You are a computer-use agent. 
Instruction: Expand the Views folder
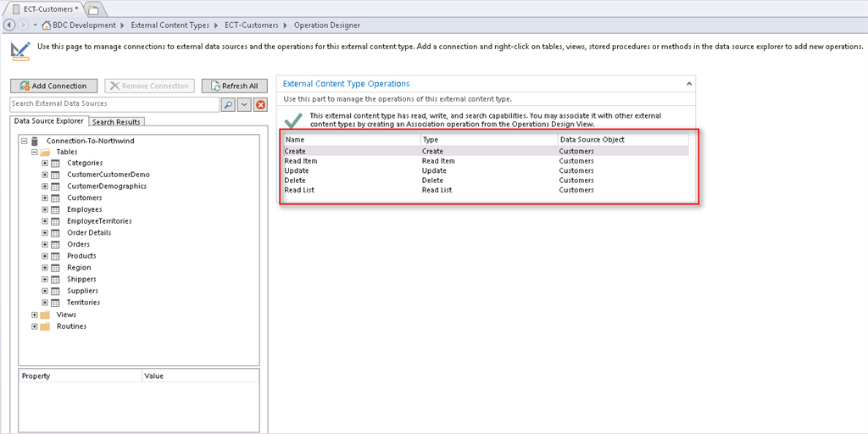pyautogui.click(x=34, y=315)
